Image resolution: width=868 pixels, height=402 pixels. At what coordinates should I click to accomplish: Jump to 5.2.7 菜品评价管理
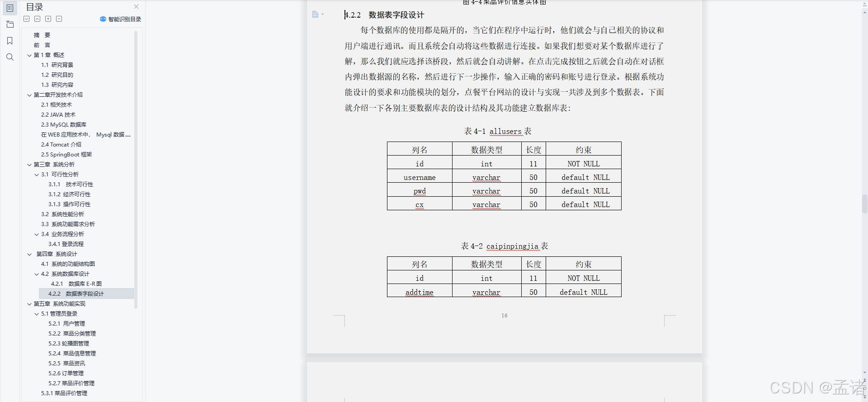click(71, 383)
